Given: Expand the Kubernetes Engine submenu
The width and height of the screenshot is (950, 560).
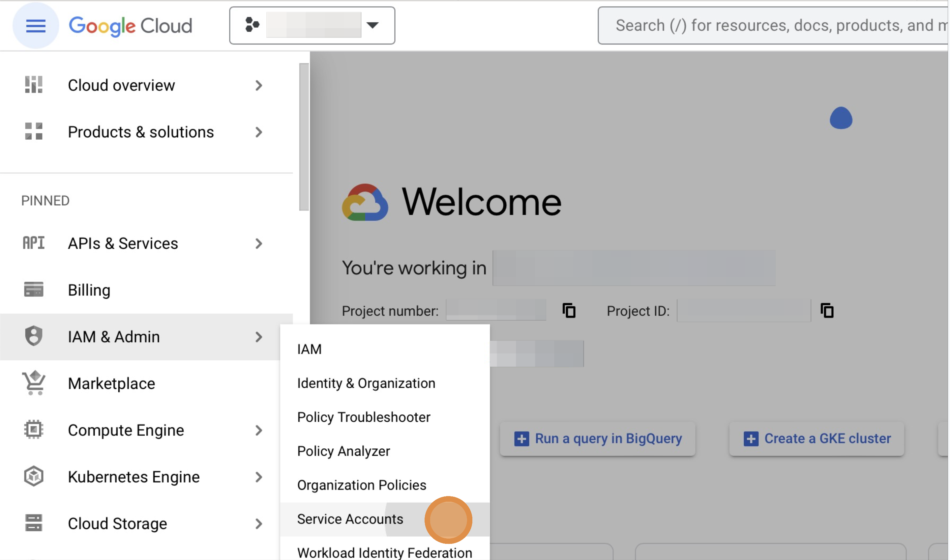Looking at the screenshot, I should click(259, 477).
